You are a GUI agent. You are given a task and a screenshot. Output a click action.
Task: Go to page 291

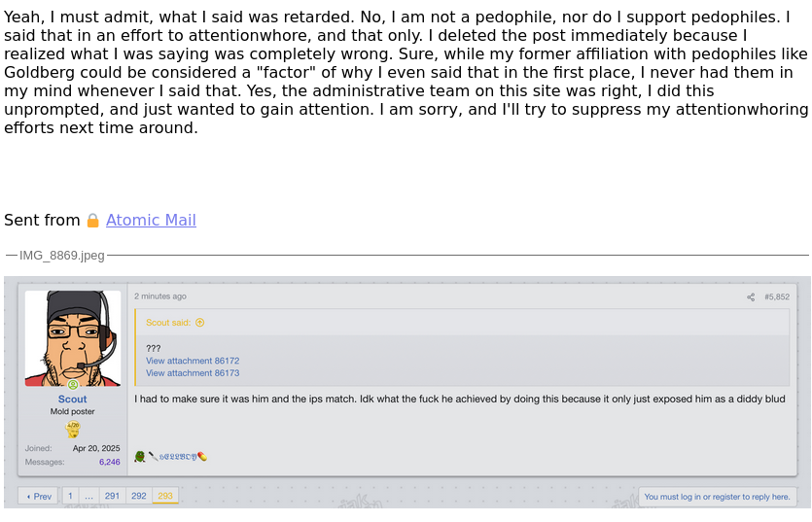coord(112,496)
